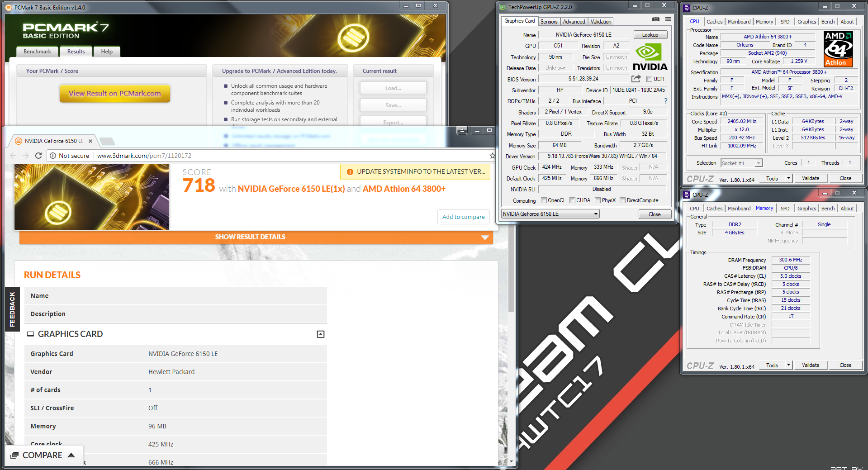Toggle the UEFI checkbox in GPU-Z
Screen dimensions: 868x470
tap(649, 79)
